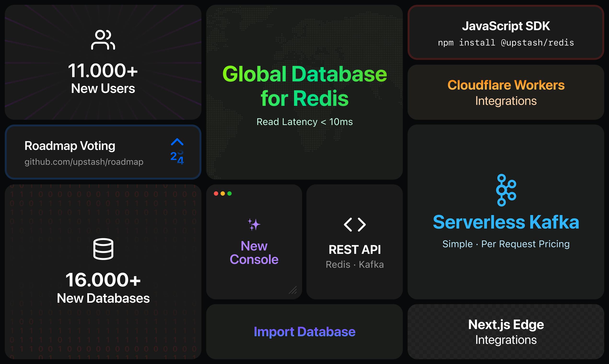Click the database cylinder icon
The image size is (609, 364).
click(x=103, y=249)
